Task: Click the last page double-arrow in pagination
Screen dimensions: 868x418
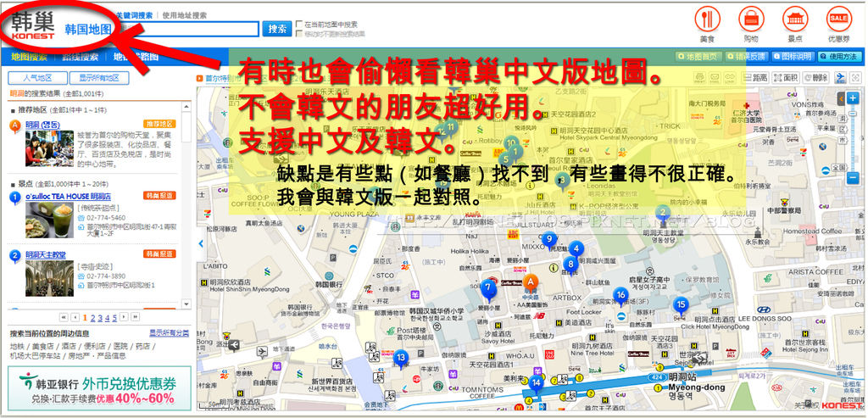Action: click(x=135, y=317)
